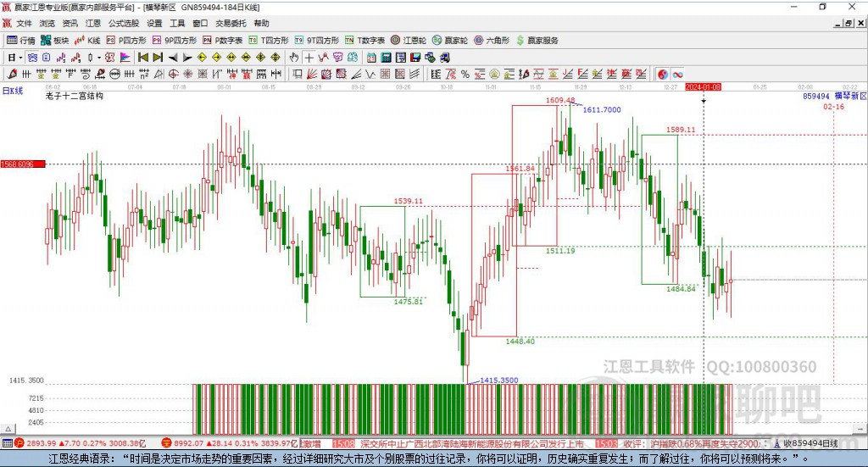
Task: Toggle the crosshair cursor tool
Action: click(x=309, y=58)
